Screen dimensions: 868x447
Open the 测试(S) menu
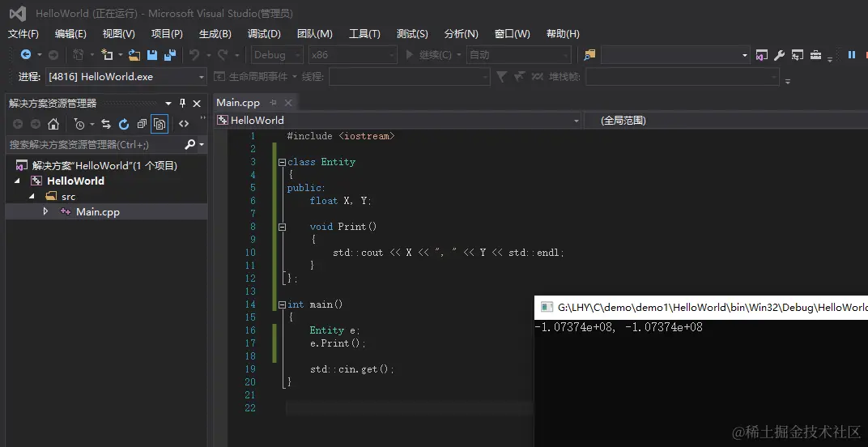click(412, 34)
